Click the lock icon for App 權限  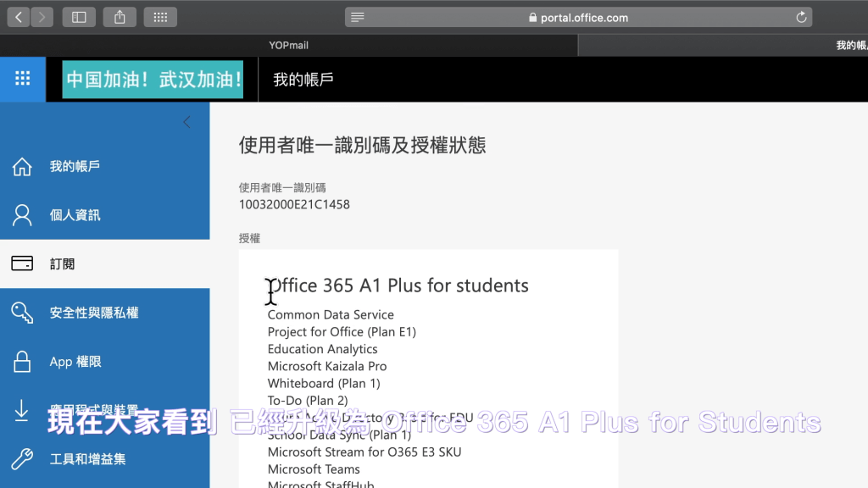pyautogui.click(x=22, y=361)
